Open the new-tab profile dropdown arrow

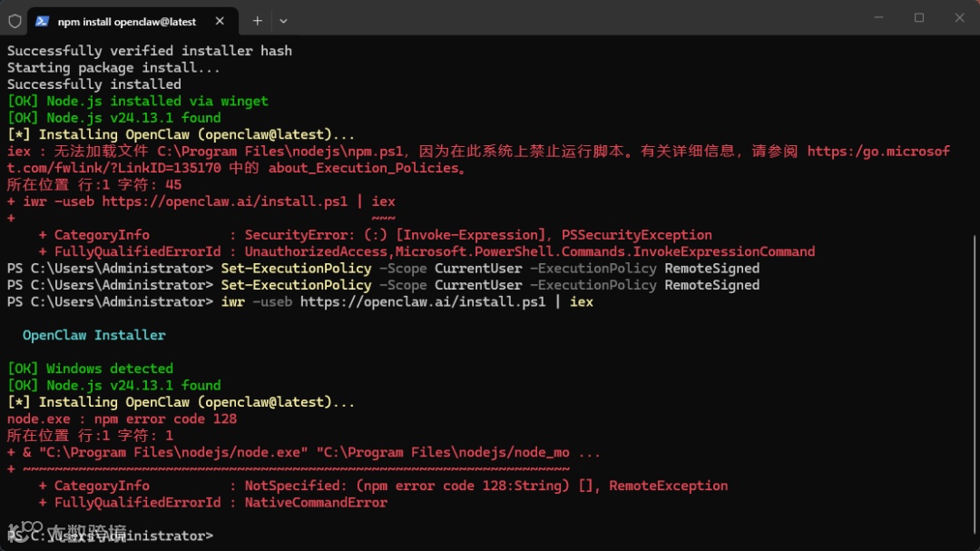tap(283, 21)
